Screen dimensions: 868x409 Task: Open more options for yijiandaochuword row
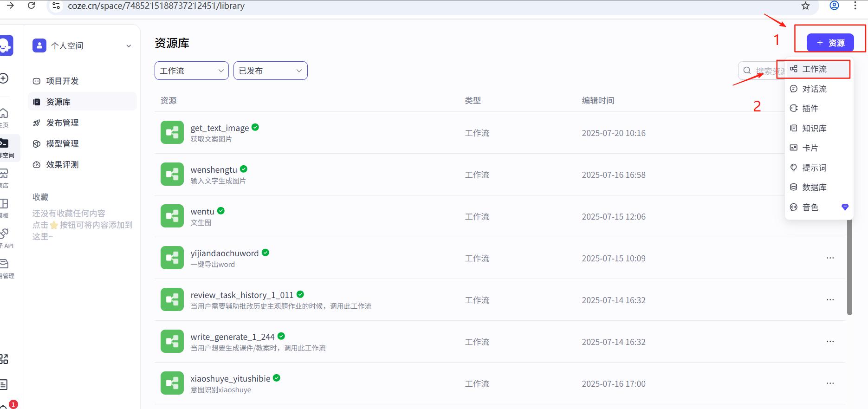click(x=830, y=258)
